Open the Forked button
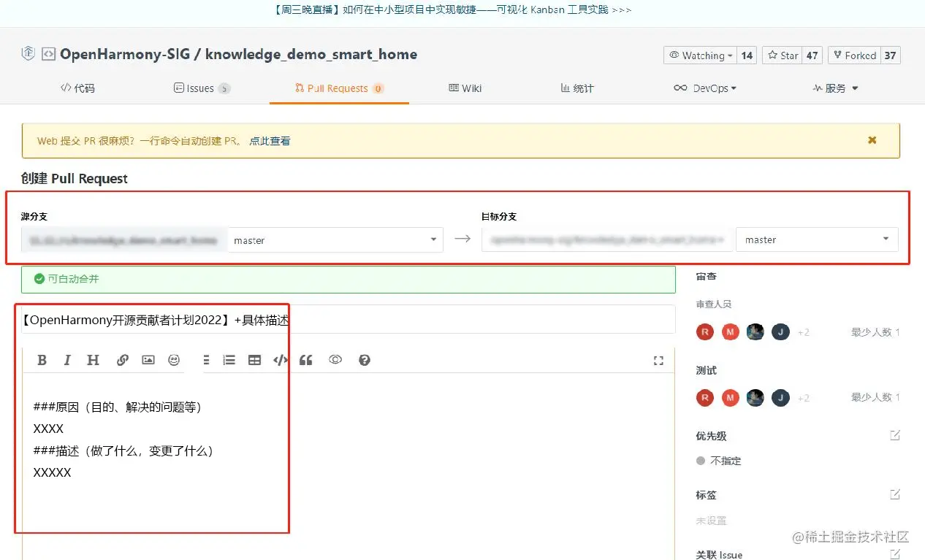 tap(853, 55)
